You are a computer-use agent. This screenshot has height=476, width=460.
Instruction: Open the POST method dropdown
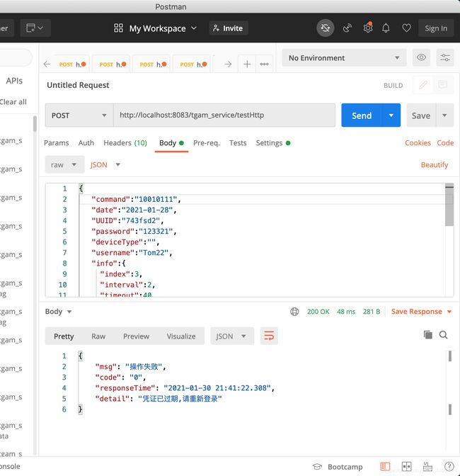[79, 115]
